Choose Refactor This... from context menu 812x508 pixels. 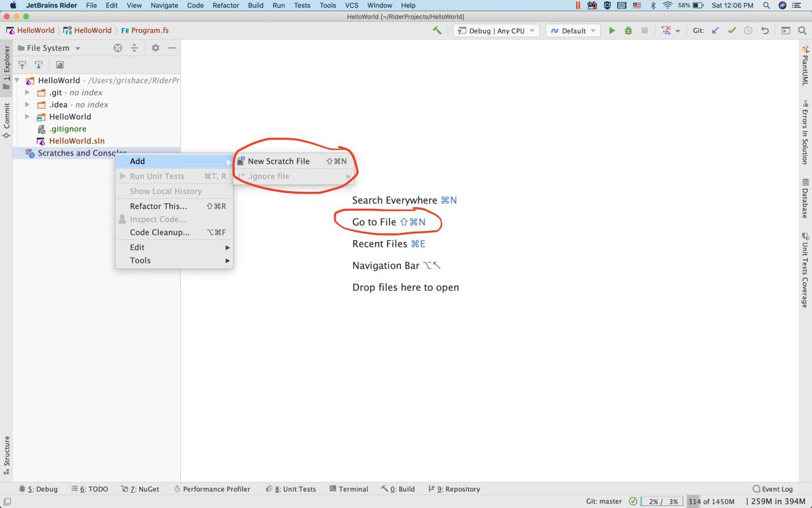174,206
